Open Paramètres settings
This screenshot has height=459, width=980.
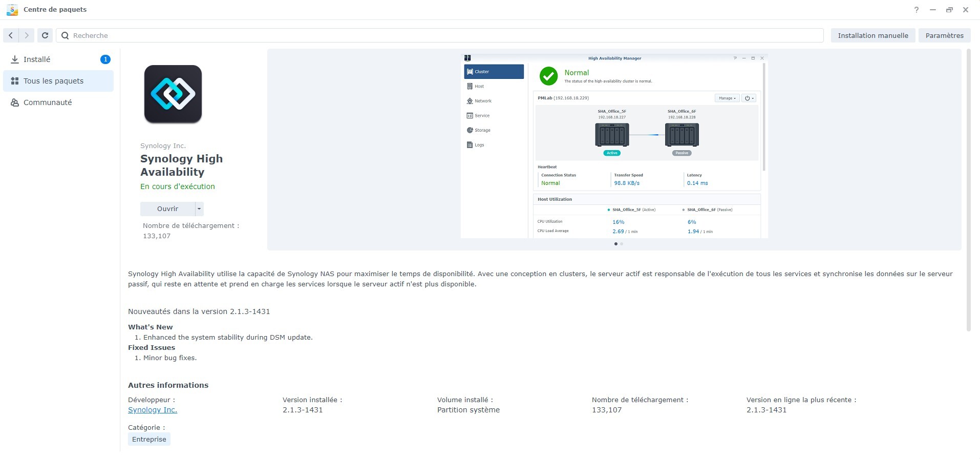pos(945,35)
